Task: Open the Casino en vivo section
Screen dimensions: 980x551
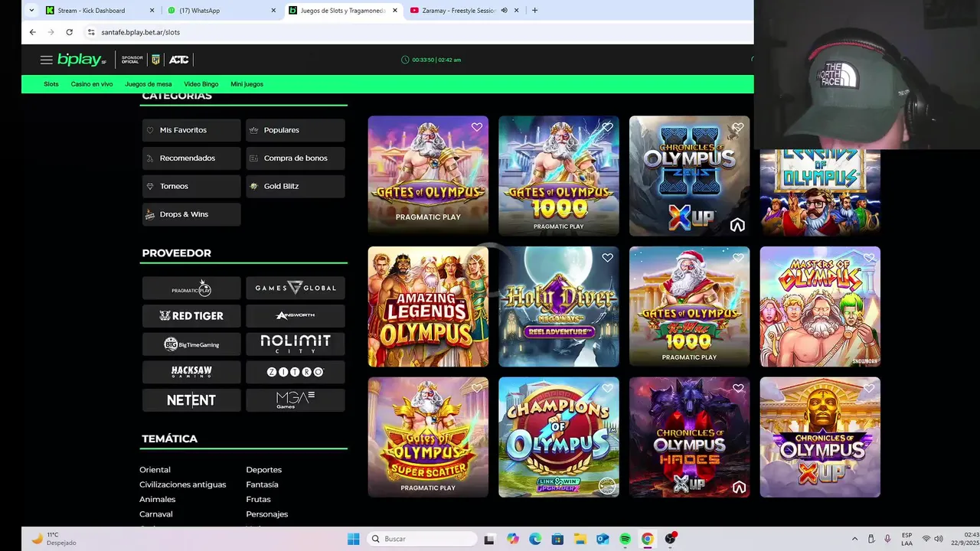Action: click(92, 84)
